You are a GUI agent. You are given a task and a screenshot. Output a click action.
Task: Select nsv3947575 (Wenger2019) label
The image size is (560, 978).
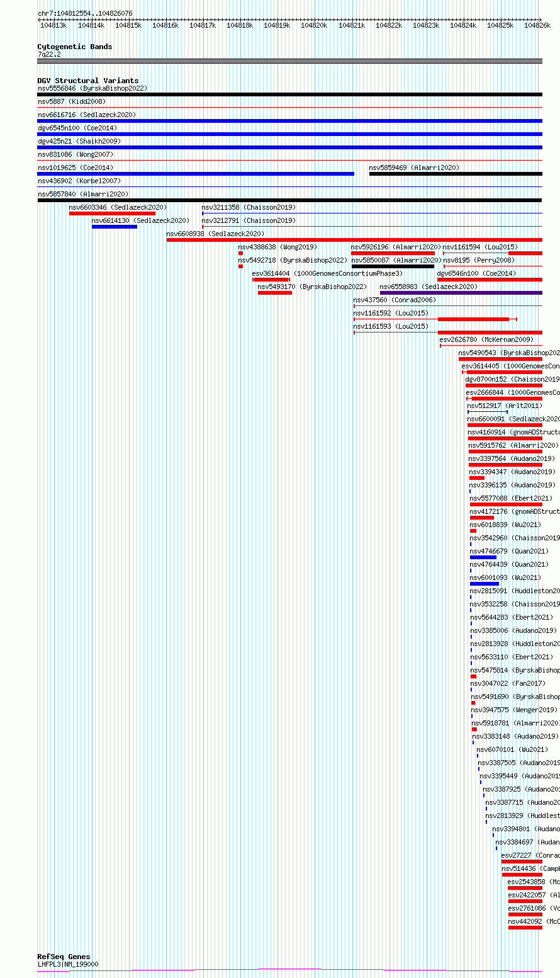pyautogui.click(x=513, y=710)
